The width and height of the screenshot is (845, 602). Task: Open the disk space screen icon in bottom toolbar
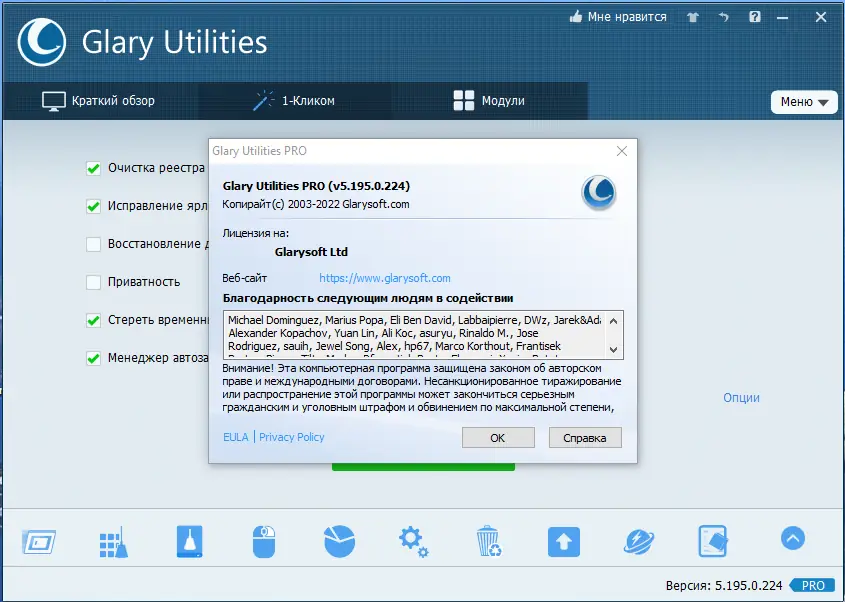click(x=39, y=542)
